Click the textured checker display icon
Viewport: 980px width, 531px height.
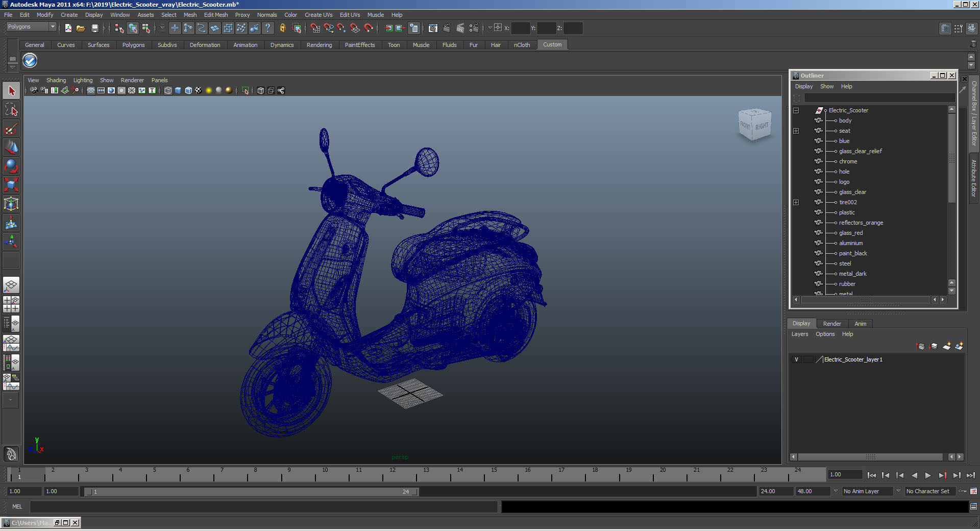[198, 90]
